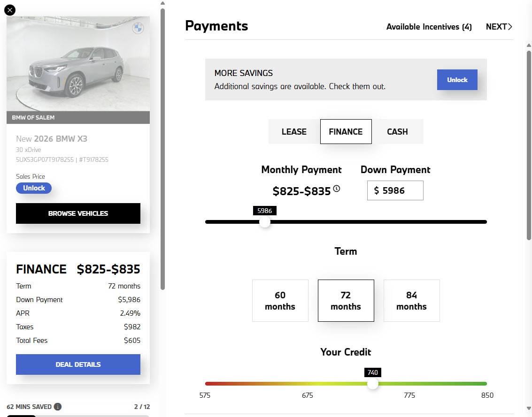This screenshot has width=532, height=417.
Task: Click the down payment slider handle at 5986
Action: coord(265,222)
